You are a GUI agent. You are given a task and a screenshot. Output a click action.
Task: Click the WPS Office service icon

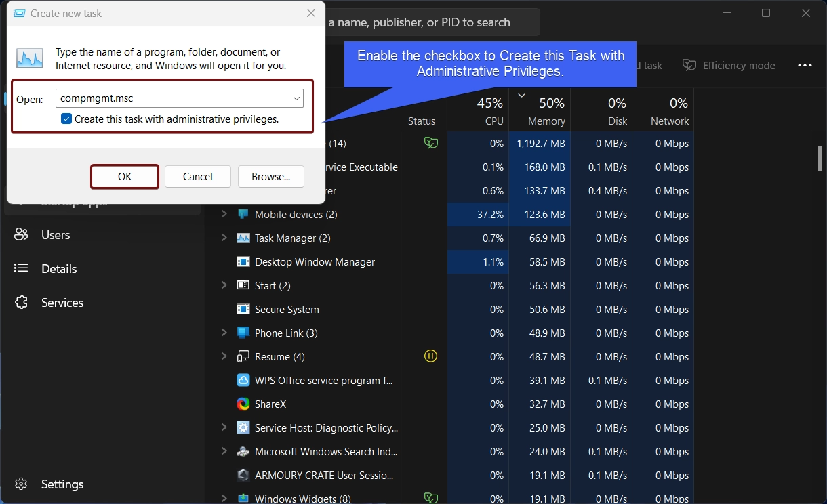[x=243, y=381]
